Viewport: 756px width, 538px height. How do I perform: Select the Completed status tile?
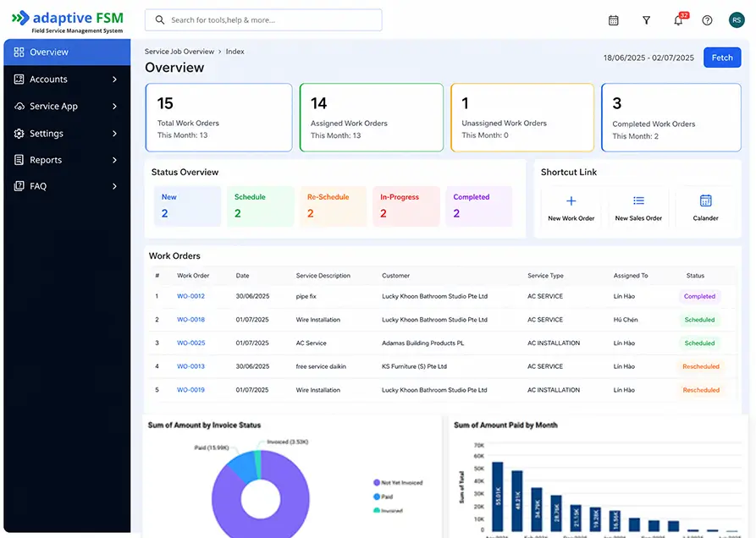[479, 206]
